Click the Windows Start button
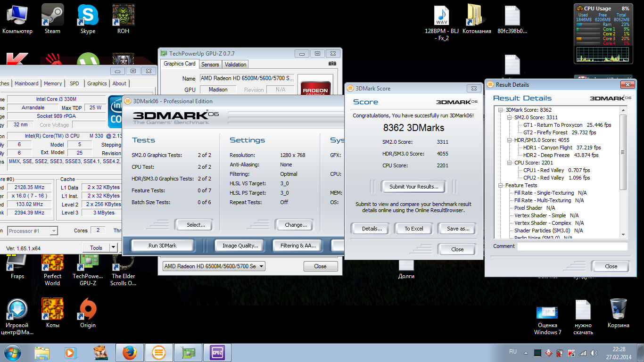 click(x=12, y=352)
